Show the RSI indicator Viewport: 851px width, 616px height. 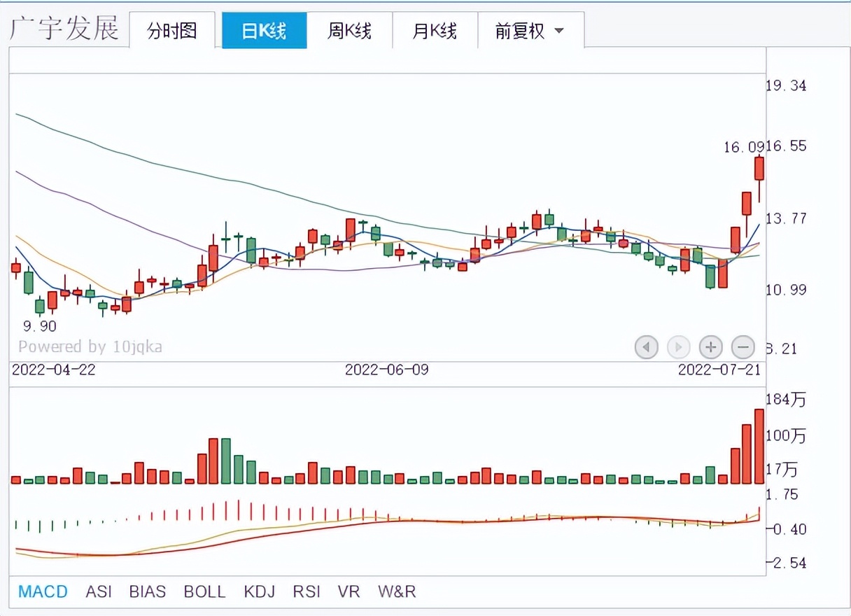307,591
